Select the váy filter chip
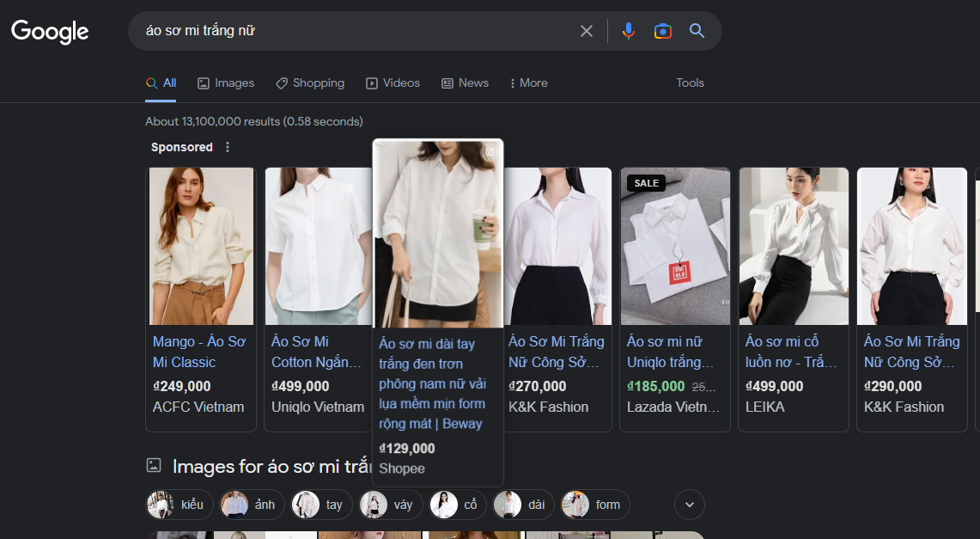The image size is (980, 539). click(x=391, y=505)
